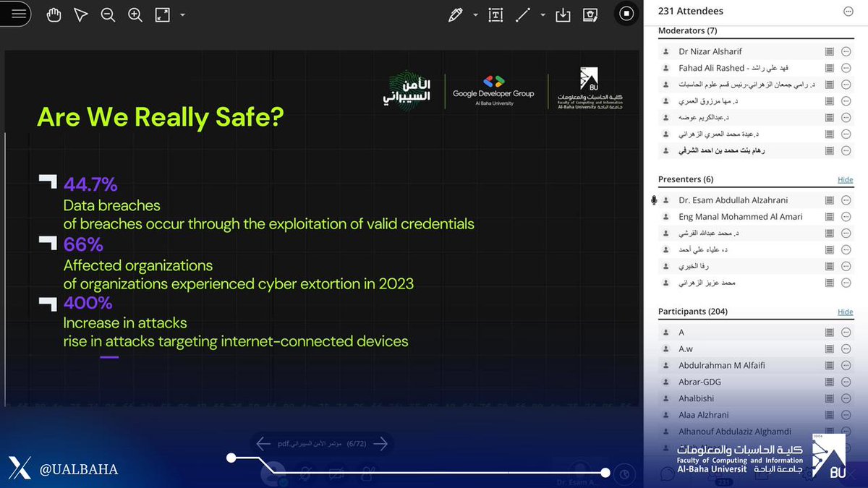
Task: Select the pointer arrow tool
Action: pos(80,14)
